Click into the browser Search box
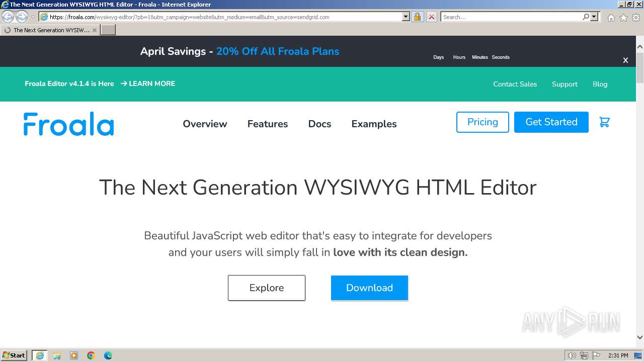Viewport: 644px width, 362px height. point(511,17)
